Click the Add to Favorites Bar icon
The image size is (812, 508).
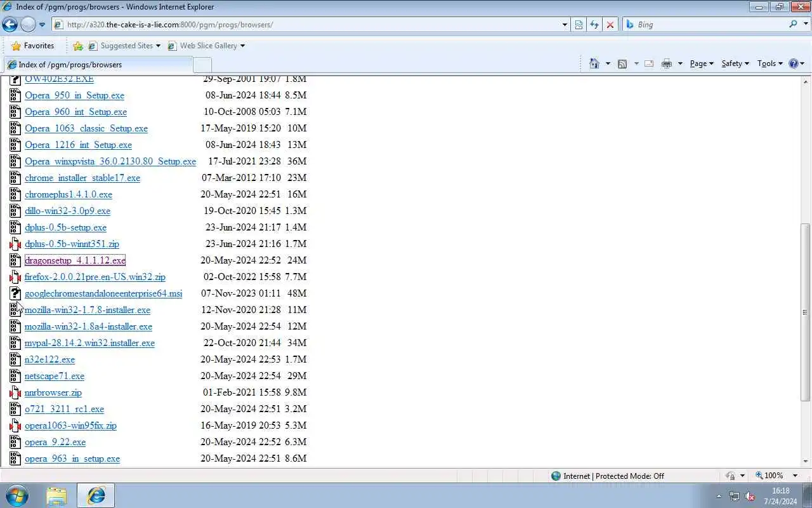point(78,46)
